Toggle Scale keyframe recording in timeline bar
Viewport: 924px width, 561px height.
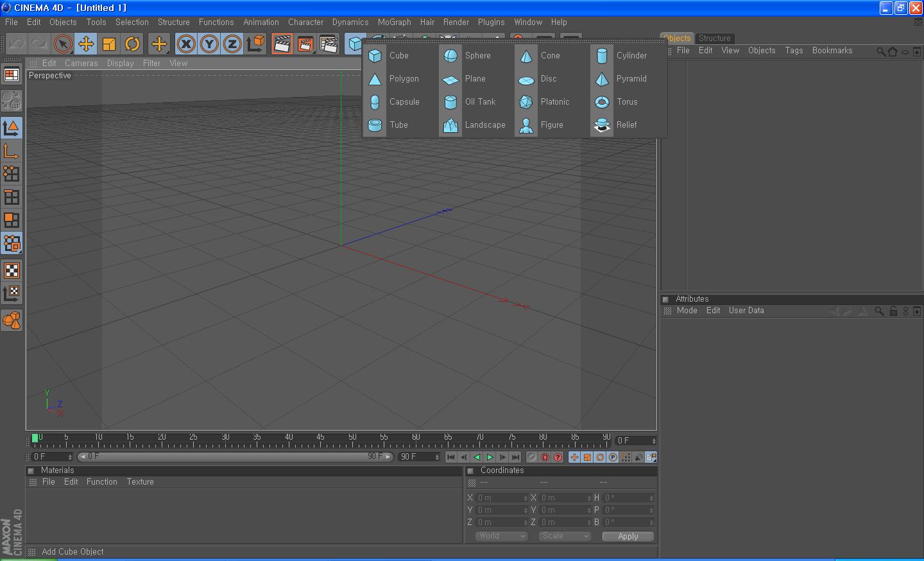coord(587,457)
